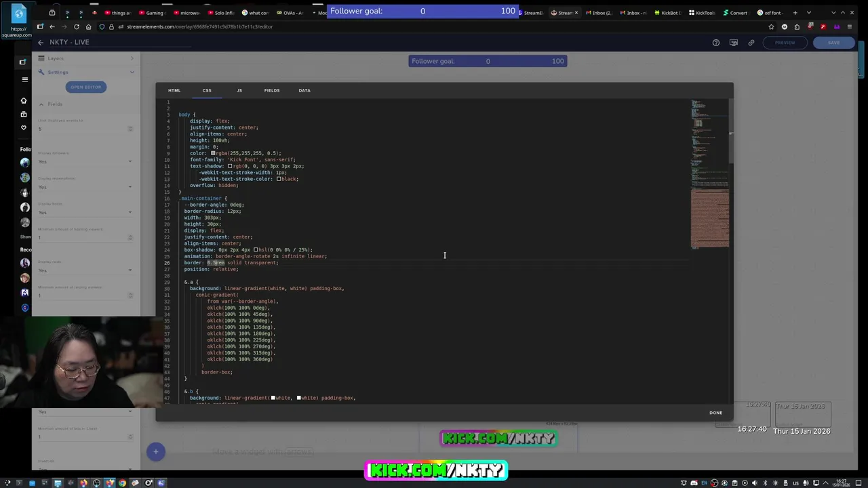868x488 pixels.
Task: Open the Chrome icon in the taskbar
Action: [x=122, y=483]
